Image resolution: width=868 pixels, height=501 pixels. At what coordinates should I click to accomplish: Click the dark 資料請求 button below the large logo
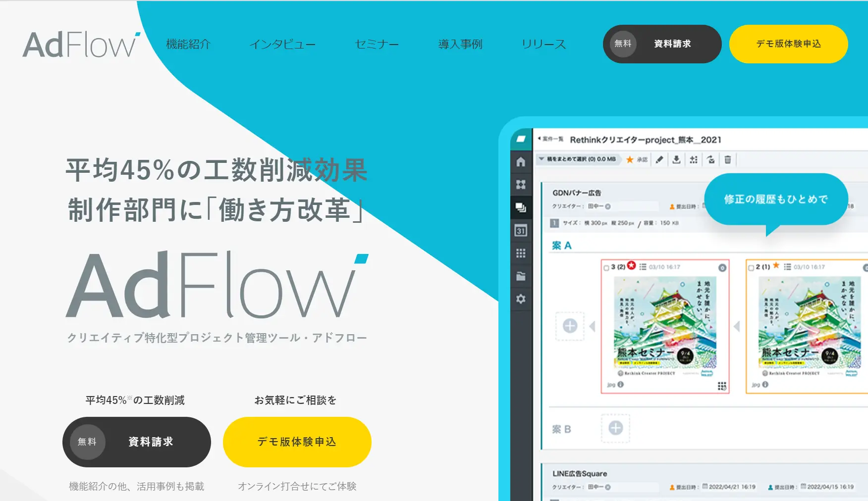tap(137, 442)
